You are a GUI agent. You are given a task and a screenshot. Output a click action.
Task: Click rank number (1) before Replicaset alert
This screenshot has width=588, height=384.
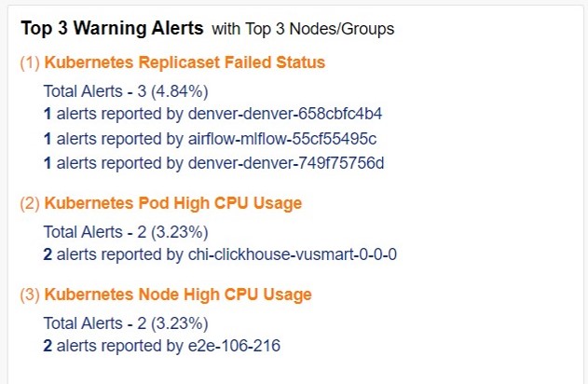point(29,63)
